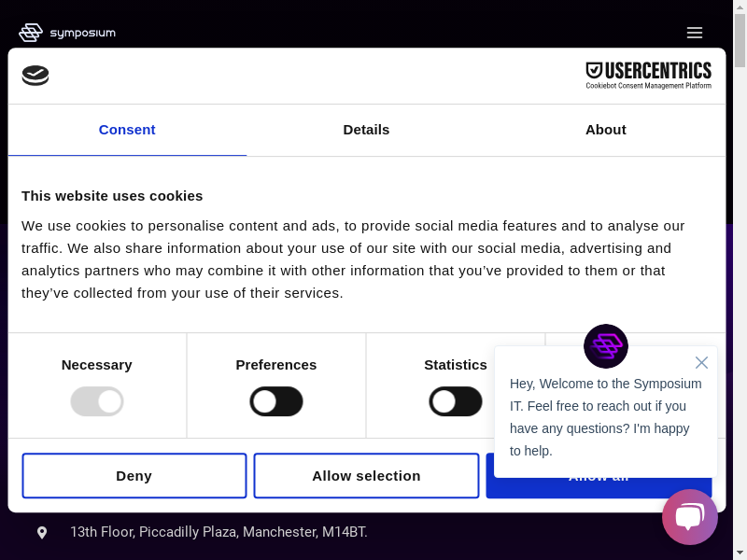Open the Usercentrics logo link
The width and height of the screenshot is (747, 560).
pyautogui.click(x=648, y=75)
